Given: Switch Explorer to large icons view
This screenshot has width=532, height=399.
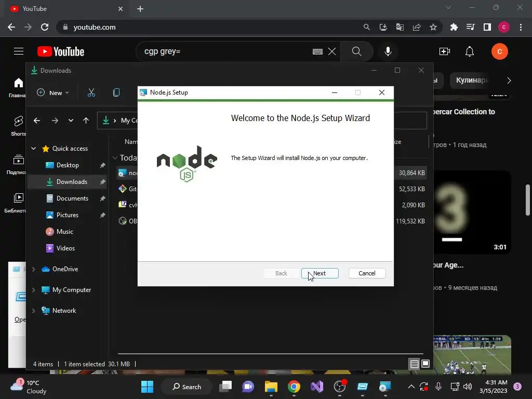Looking at the screenshot, I should click(425, 364).
